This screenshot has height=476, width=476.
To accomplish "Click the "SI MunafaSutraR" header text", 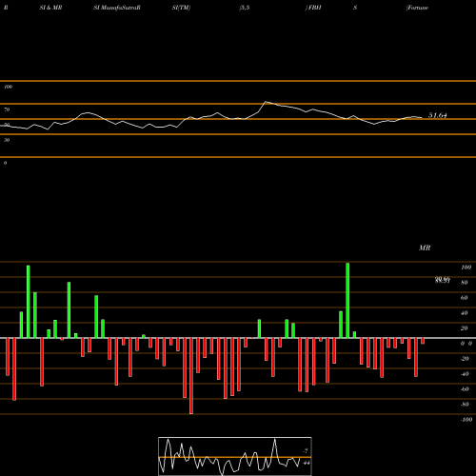I will click(x=117, y=8).
